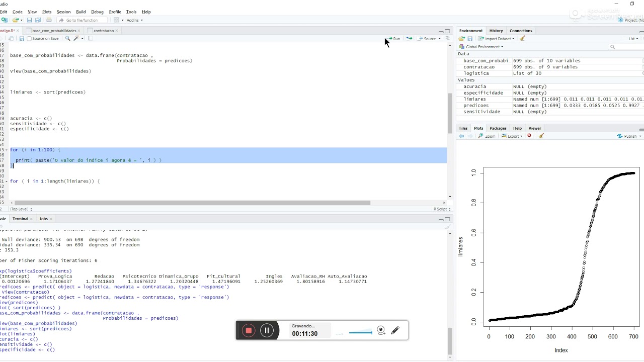
Task: Open the Code menu
Action: 17,12
